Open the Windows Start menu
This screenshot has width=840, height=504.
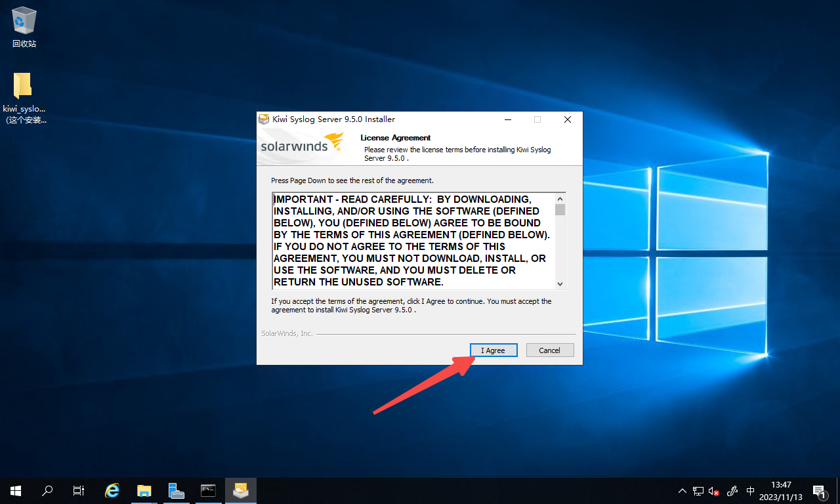16,491
